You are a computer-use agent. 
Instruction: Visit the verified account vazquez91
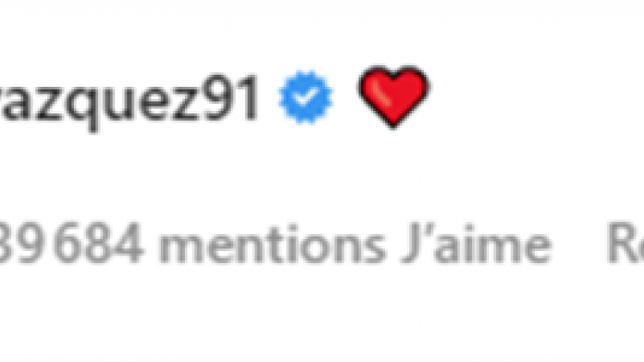coord(130,101)
